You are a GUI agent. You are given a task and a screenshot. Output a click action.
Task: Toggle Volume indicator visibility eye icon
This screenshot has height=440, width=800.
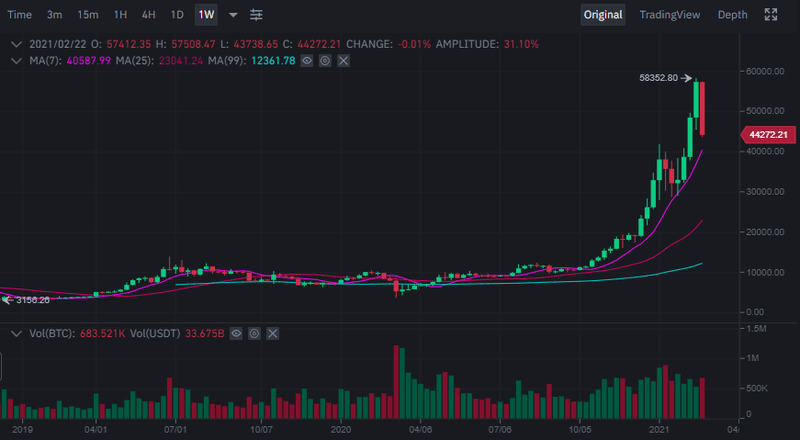tap(236, 333)
